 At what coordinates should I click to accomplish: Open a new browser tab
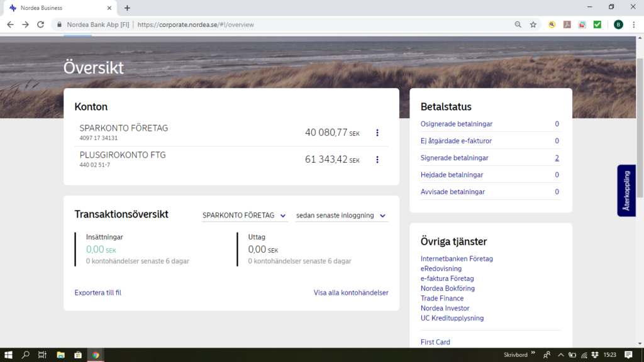[127, 8]
